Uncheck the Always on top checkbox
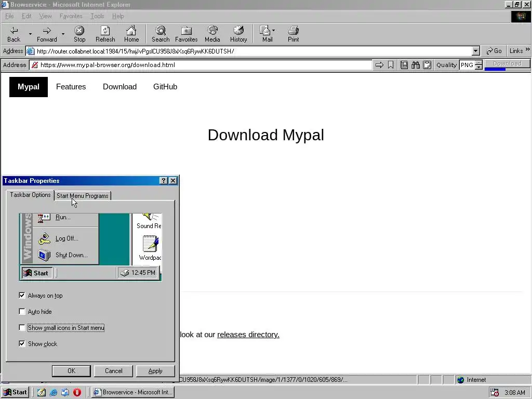Screen dimensions: 532x399 coord(22,296)
